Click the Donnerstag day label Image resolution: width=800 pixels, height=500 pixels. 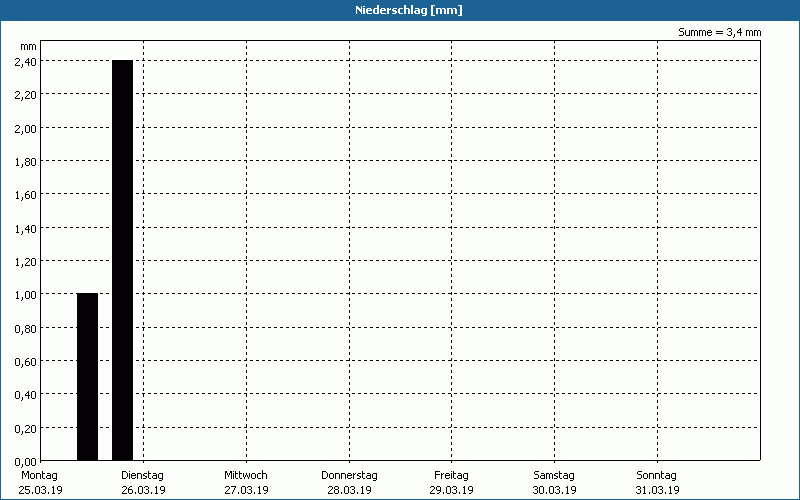(349, 476)
